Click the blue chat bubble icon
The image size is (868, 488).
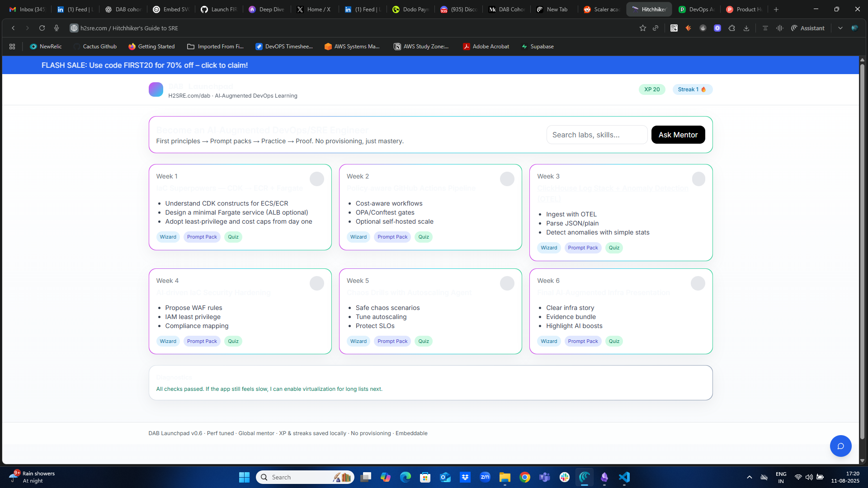tap(840, 446)
